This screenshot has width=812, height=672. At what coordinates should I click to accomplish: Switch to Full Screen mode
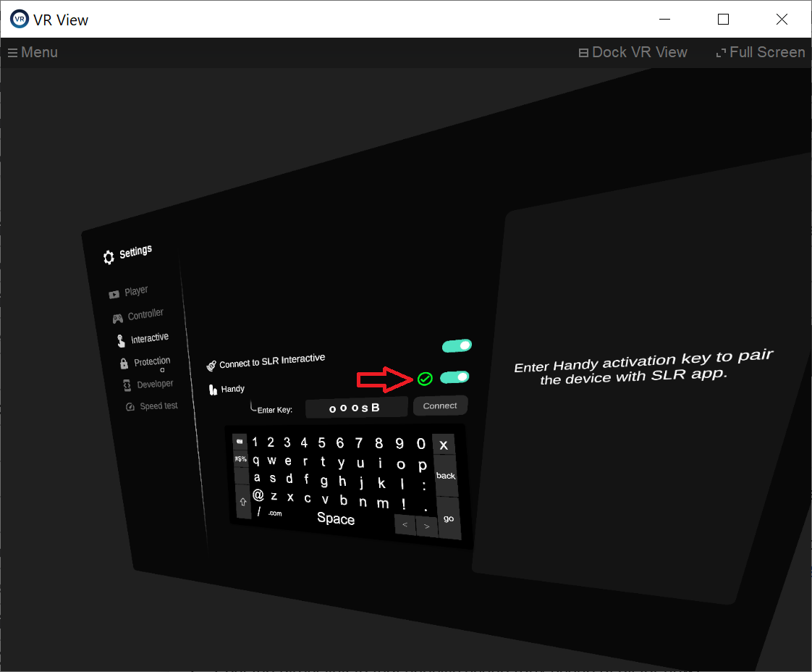click(x=760, y=52)
